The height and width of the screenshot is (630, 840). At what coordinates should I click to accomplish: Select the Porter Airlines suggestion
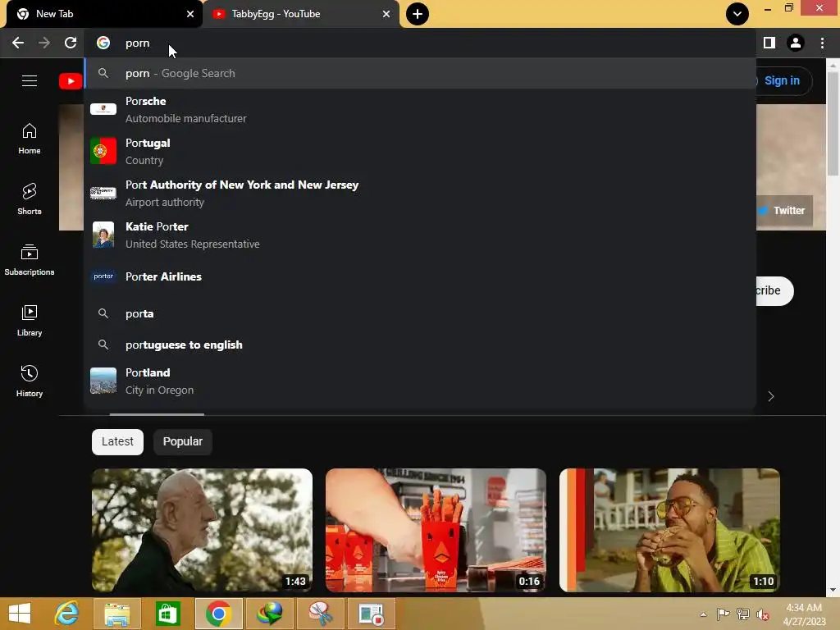[420, 276]
